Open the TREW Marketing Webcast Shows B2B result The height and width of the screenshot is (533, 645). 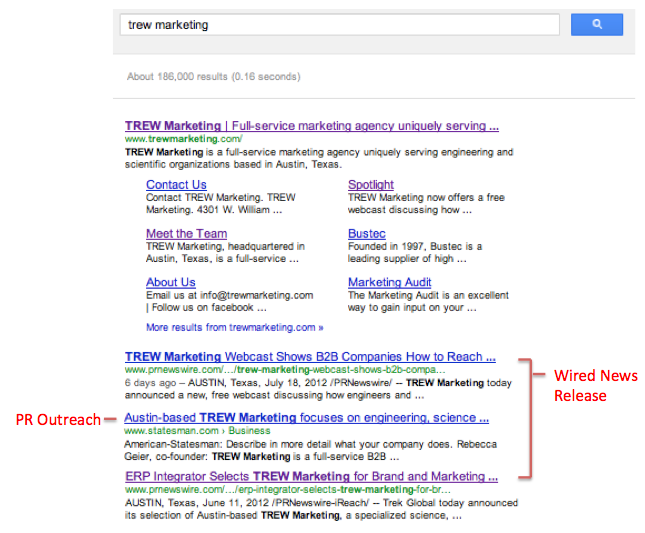(x=310, y=357)
